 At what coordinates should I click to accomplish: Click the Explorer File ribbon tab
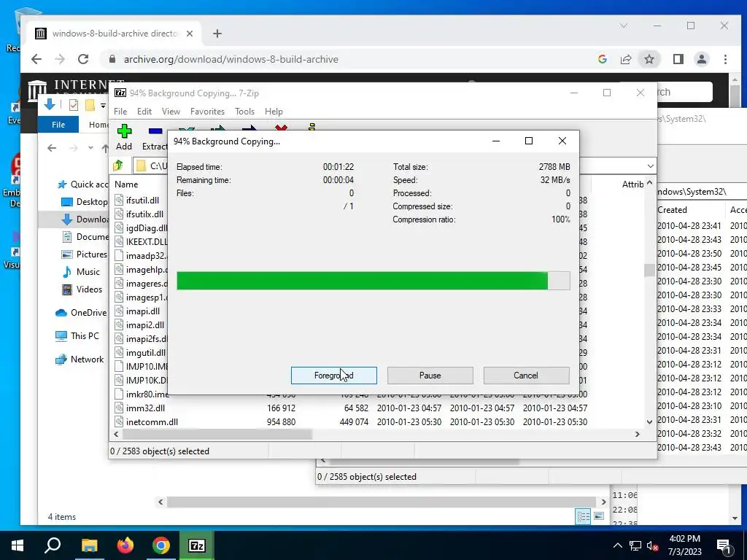58,125
